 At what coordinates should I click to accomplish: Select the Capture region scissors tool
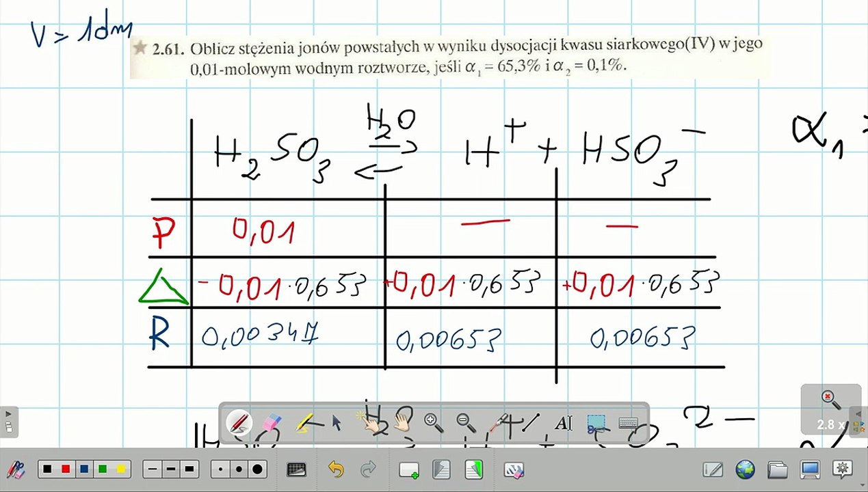pos(596,423)
